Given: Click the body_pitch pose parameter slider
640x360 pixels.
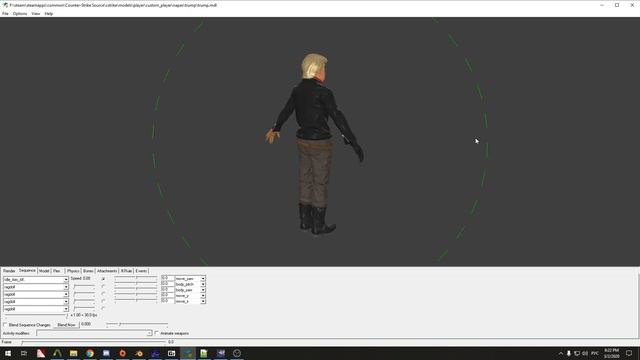Looking at the screenshot, I should [x=136, y=284].
